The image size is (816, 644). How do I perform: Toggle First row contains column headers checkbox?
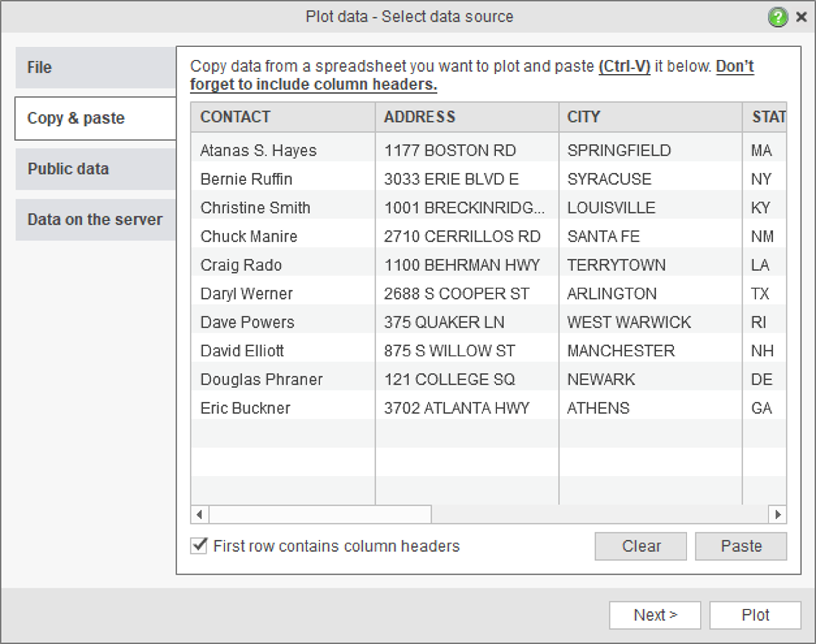[199, 546]
